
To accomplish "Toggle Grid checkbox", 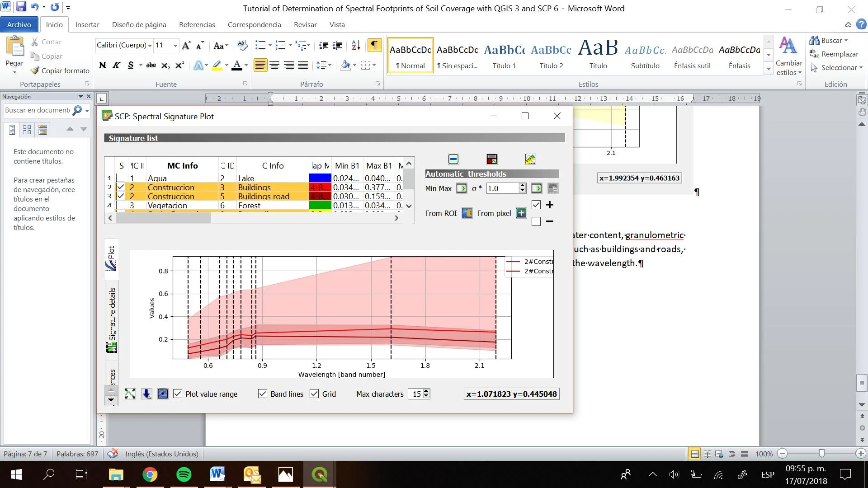I will click(314, 394).
